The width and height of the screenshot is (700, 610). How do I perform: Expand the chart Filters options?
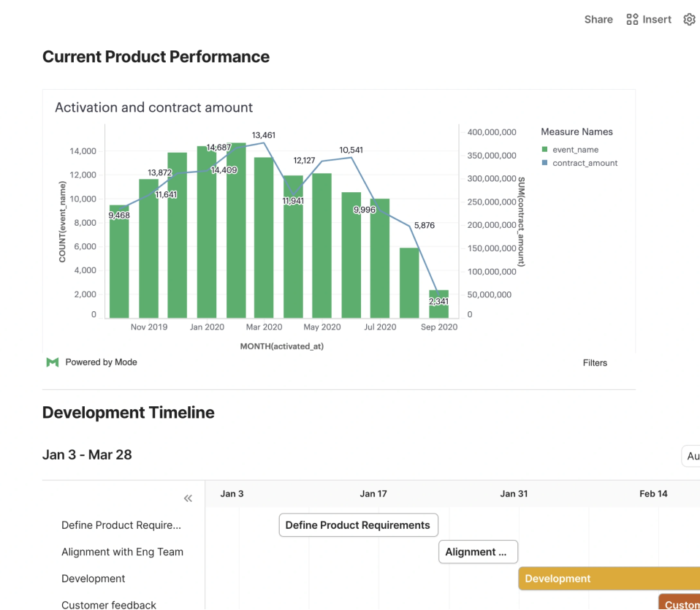click(x=595, y=362)
